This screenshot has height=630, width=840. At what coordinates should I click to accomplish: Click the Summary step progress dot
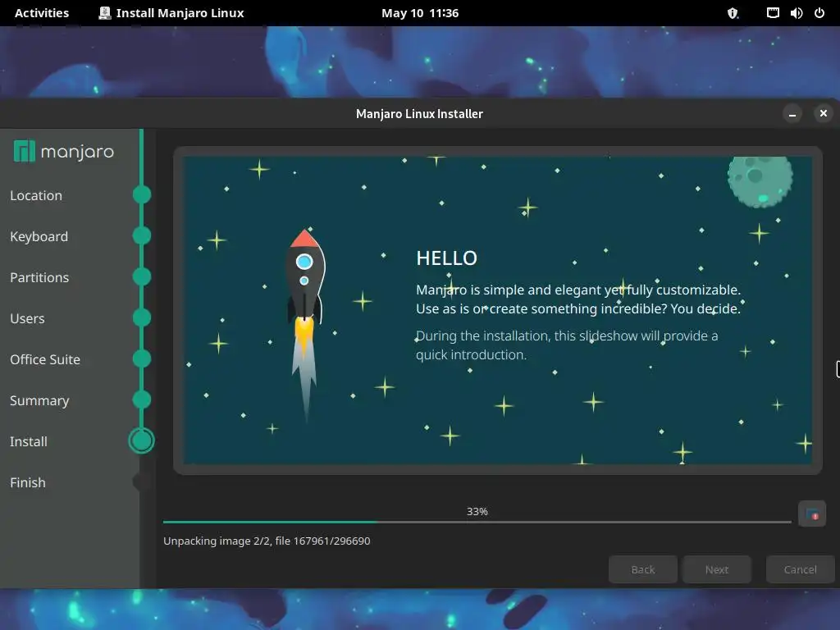pos(142,399)
